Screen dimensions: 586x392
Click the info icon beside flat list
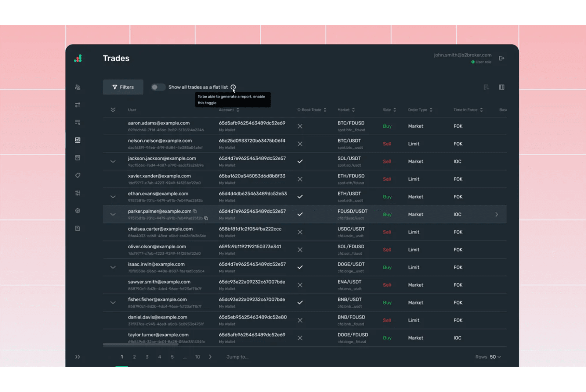pos(233,87)
